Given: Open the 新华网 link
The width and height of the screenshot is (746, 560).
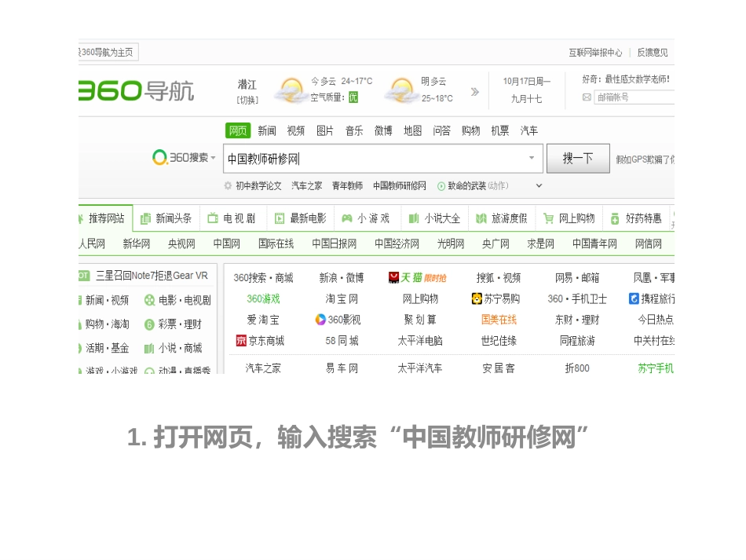Looking at the screenshot, I should pyautogui.click(x=137, y=244).
